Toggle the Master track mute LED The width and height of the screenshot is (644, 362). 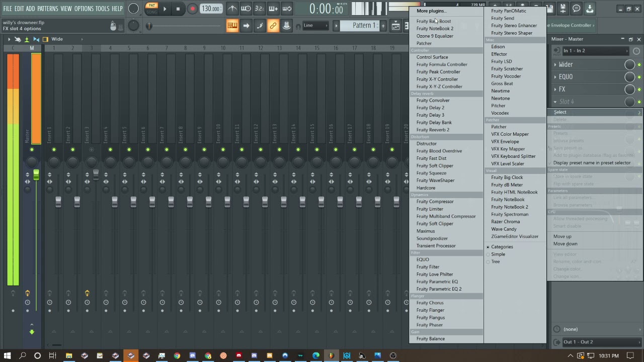tap(32, 149)
